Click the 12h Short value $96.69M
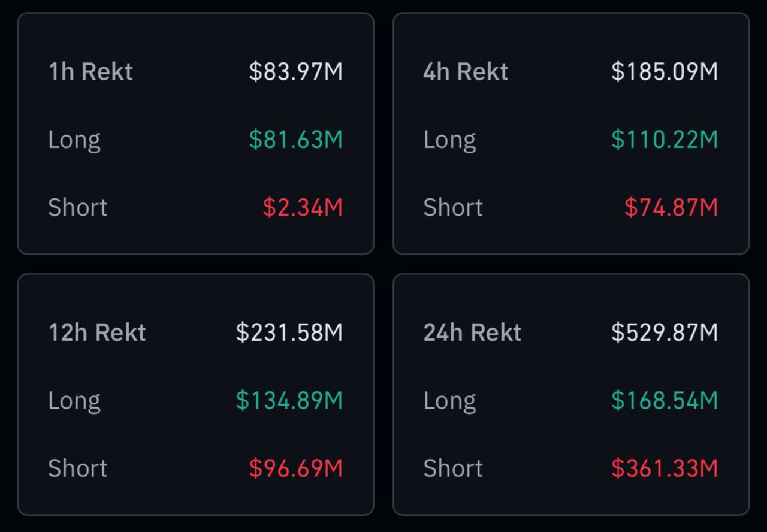This screenshot has width=767, height=532. pos(295,468)
